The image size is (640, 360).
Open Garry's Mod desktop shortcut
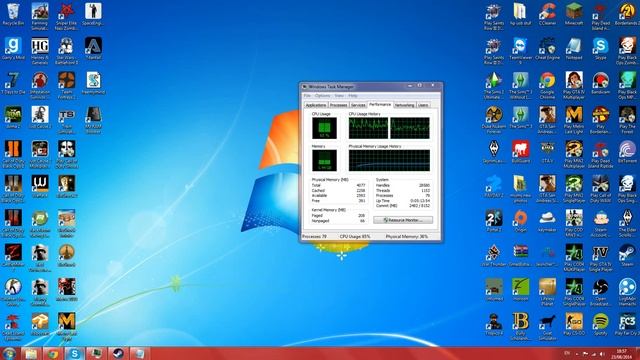(x=13, y=49)
